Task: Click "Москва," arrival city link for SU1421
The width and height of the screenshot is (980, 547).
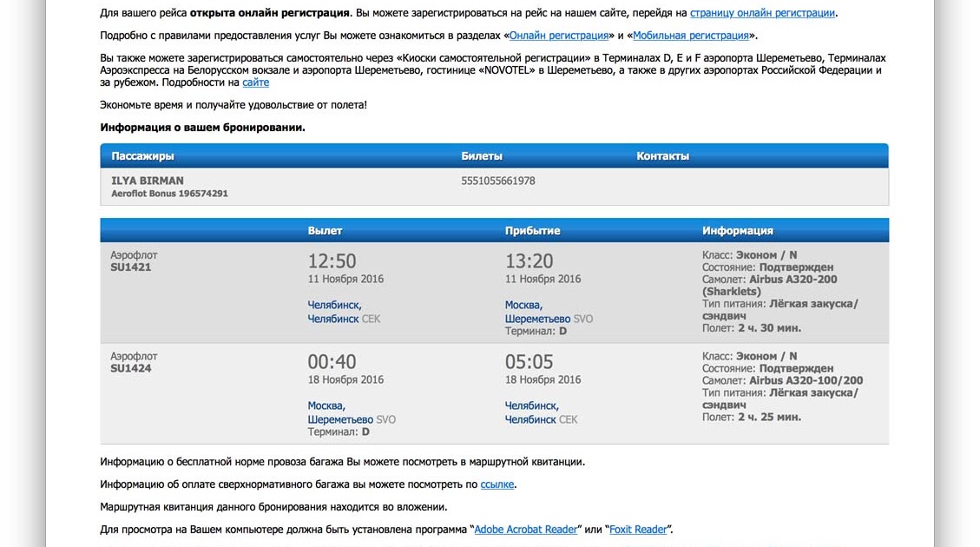Action: coord(523,305)
